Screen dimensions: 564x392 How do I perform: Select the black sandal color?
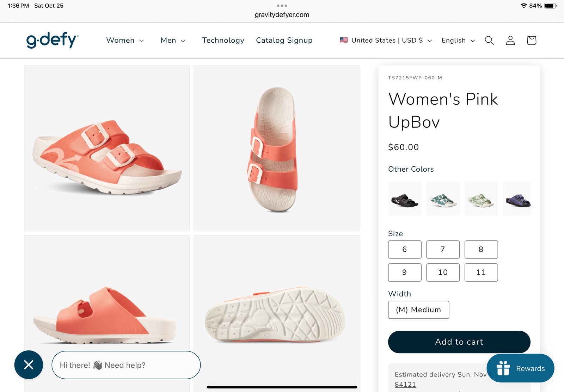(x=405, y=199)
